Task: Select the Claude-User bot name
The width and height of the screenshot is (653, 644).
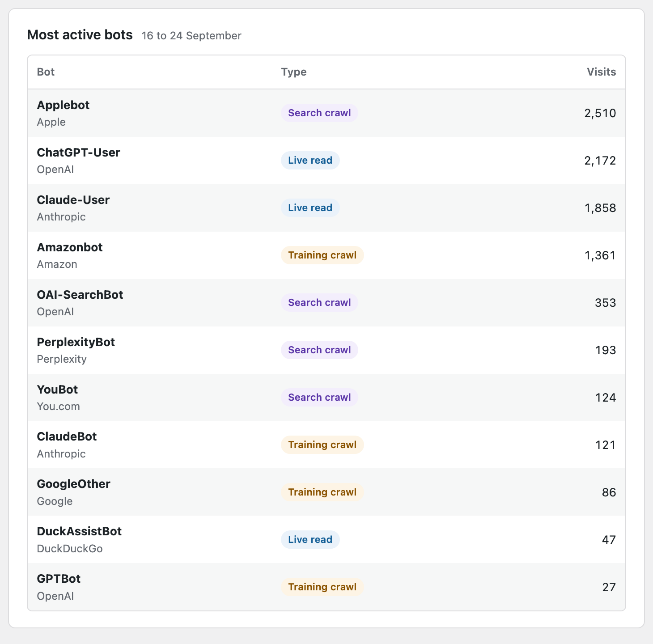Action: [73, 200]
